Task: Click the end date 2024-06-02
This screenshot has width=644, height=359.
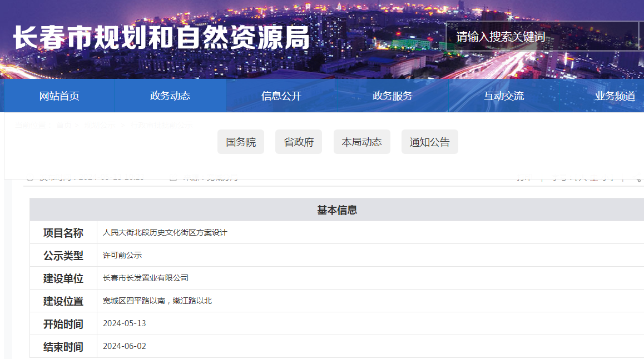Action: point(125,346)
